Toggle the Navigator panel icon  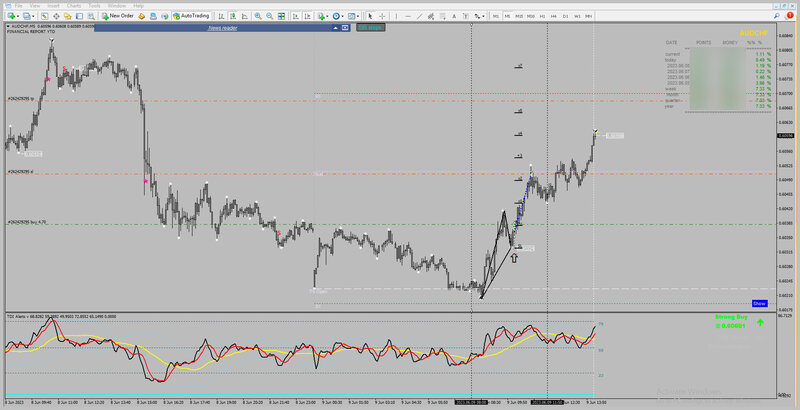coord(67,16)
